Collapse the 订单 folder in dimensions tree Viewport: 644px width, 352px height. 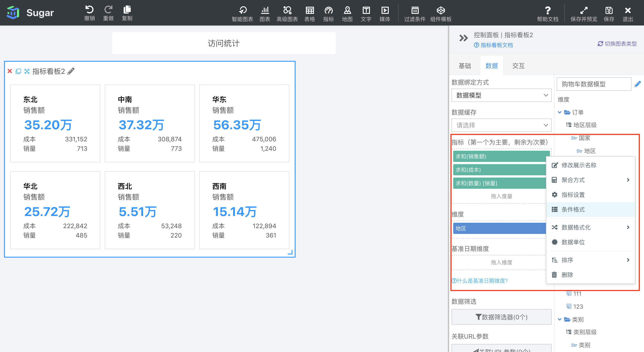coord(560,112)
